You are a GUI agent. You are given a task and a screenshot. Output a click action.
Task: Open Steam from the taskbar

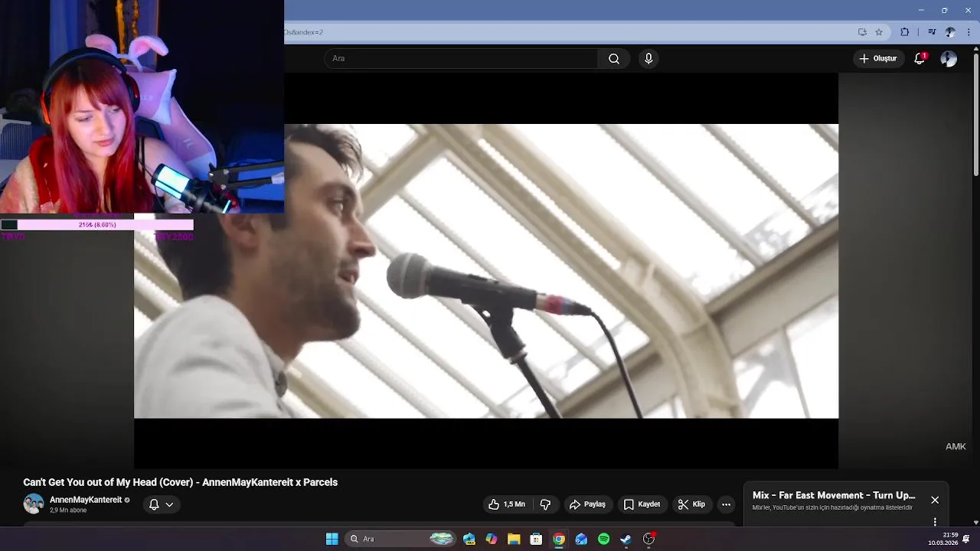coord(626,539)
